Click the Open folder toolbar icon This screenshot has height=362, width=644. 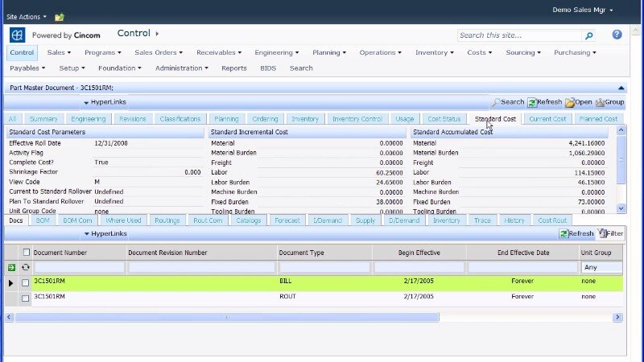[x=578, y=102]
